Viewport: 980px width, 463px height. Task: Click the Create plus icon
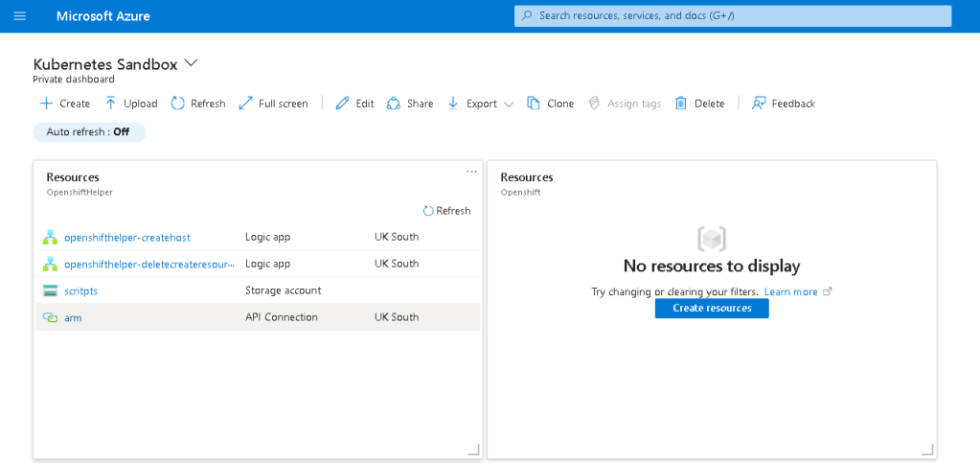(x=46, y=104)
